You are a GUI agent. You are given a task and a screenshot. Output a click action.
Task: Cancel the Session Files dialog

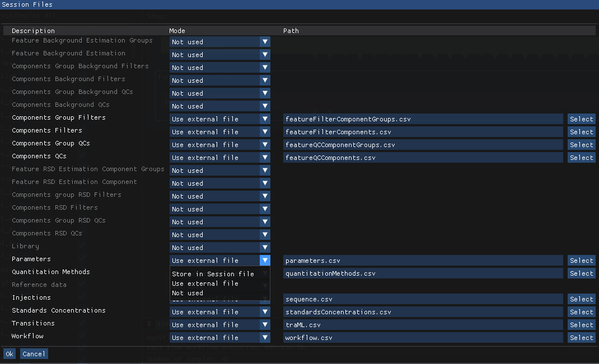click(34, 354)
